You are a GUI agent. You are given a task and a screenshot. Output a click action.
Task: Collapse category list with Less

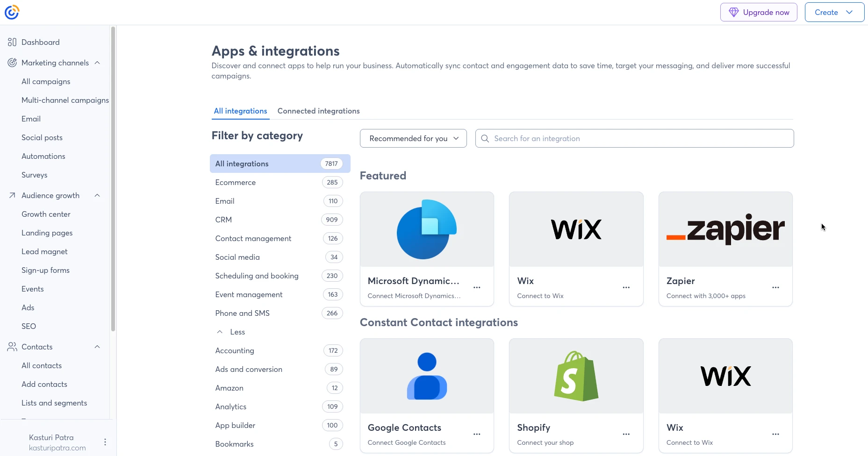pos(230,332)
